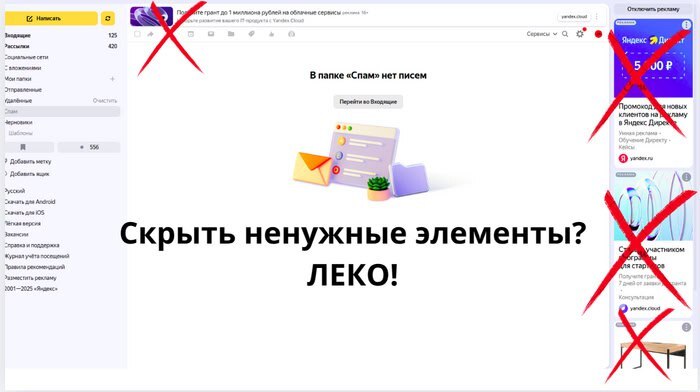Toggle the select-all messages checkbox
The width and height of the screenshot is (700, 392).
(x=138, y=34)
